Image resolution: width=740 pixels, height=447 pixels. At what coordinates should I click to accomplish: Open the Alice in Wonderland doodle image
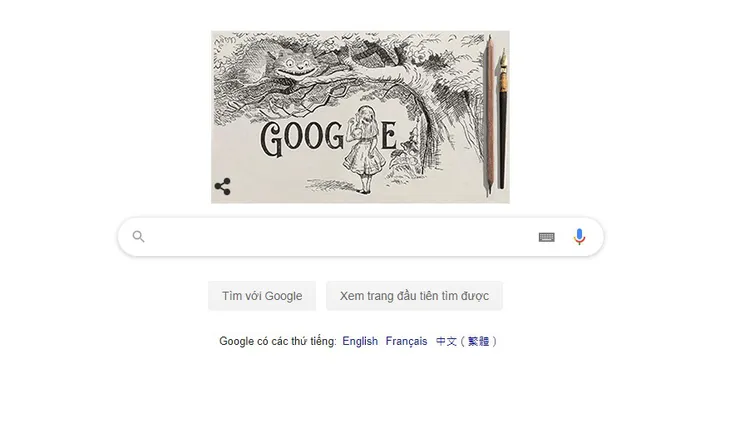(x=360, y=117)
